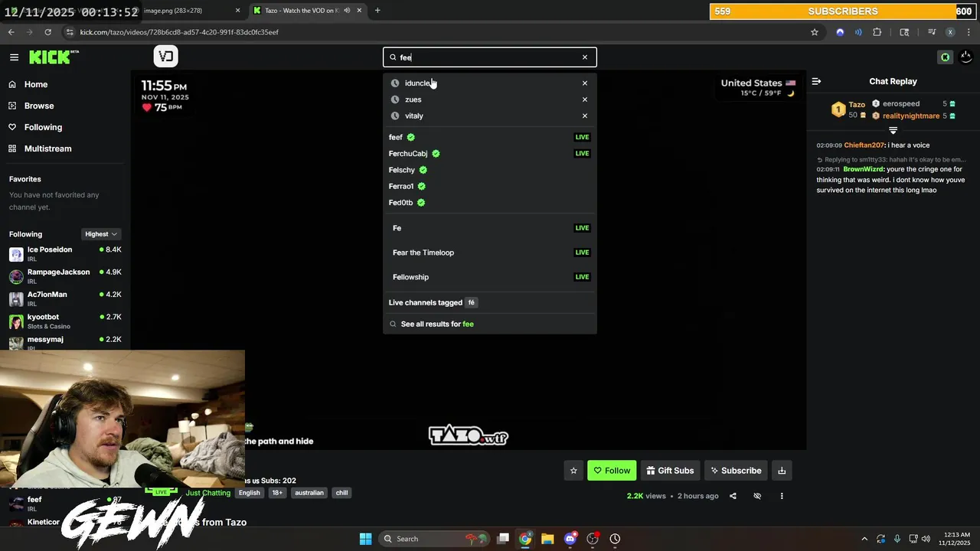This screenshot has height=551, width=980.
Task: Open 'Fear the Timeloop' category result
Action: (x=489, y=253)
